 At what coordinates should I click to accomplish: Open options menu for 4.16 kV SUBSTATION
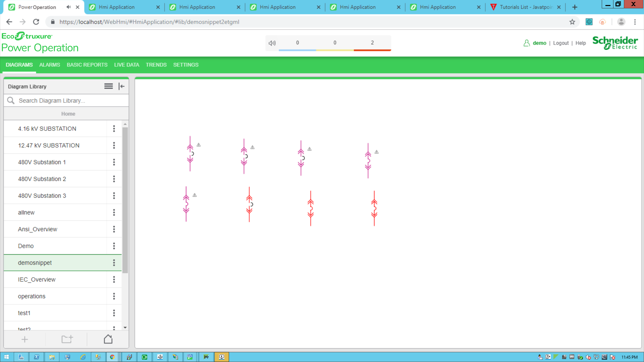[114, 129]
